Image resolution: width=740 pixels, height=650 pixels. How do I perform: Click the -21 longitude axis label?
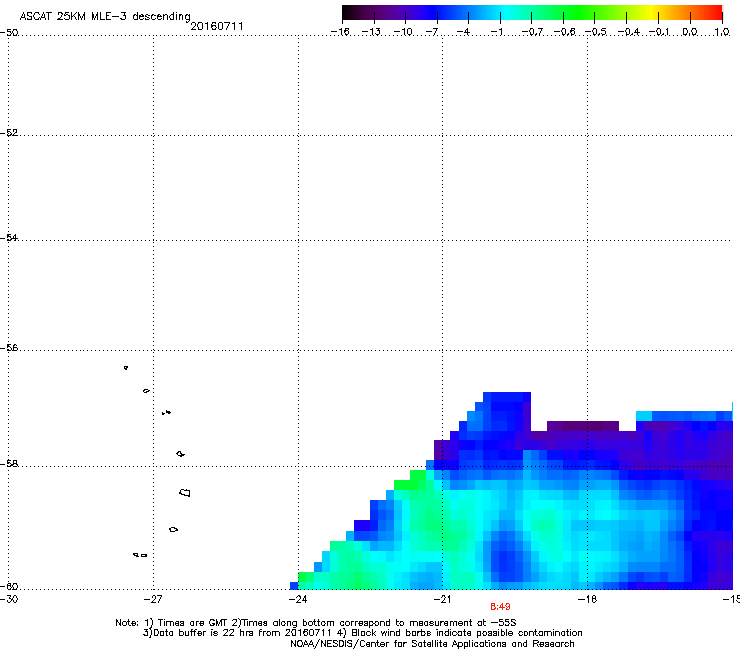point(442,599)
